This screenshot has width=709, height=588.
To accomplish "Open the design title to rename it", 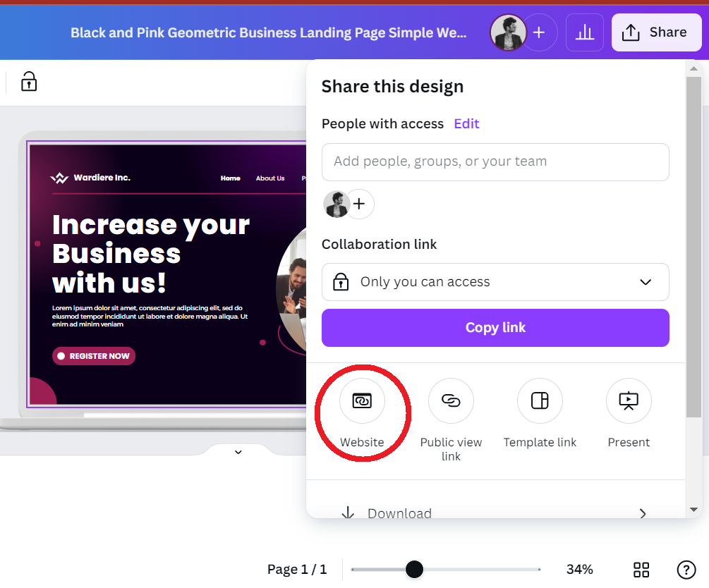I will click(268, 32).
